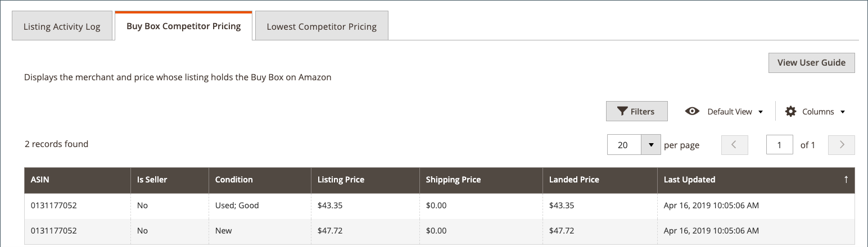The width and height of the screenshot is (868, 247).
Task: Go to the next page arrow
Action: [x=842, y=145]
